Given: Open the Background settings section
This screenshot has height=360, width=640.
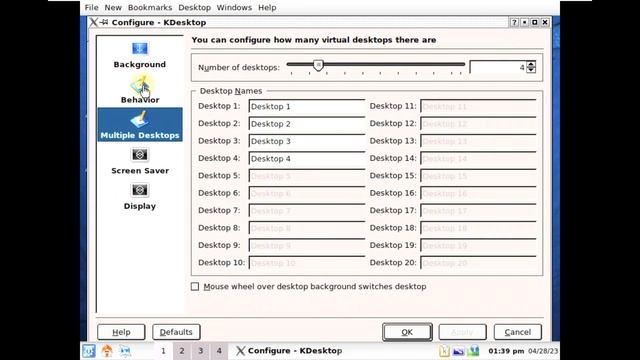Looking at the screenshot, I should 140,55.
